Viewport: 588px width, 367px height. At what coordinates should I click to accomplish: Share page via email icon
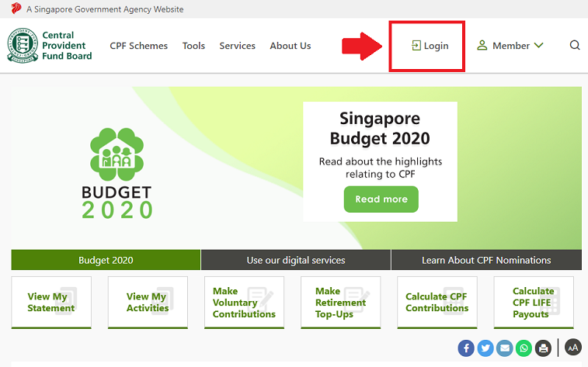505,348
